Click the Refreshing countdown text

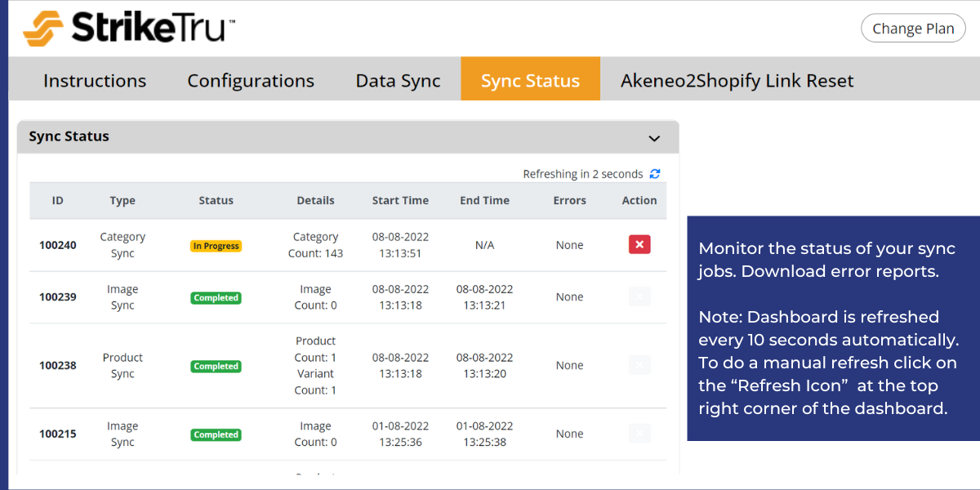coord(583,174)
